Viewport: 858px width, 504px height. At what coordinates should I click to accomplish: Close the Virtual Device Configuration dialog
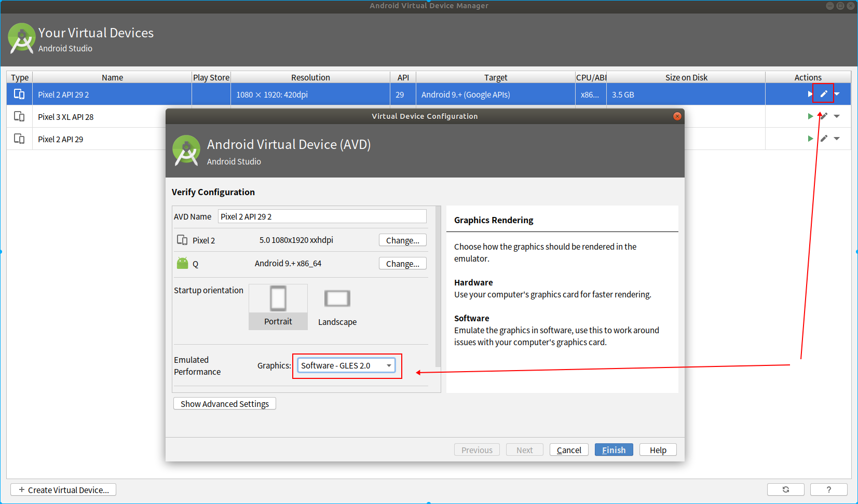(677, 116)
